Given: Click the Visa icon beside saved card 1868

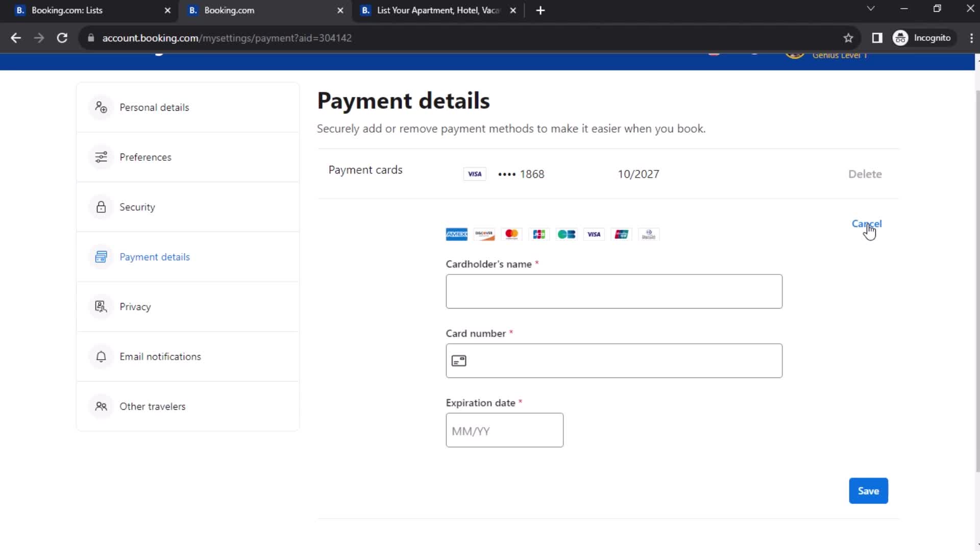Looking at the screenshot, I should (x=475, y=174).
